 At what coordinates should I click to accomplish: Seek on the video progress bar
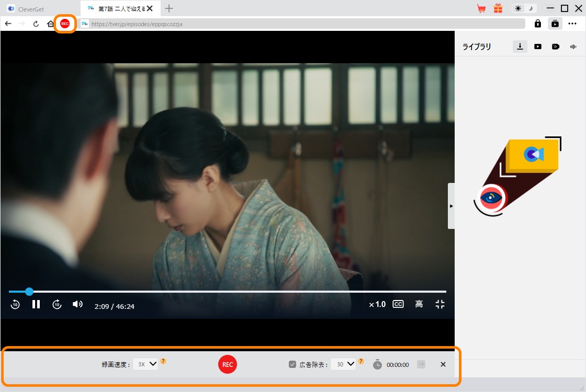pyautogui.click(x=227, y=291)
